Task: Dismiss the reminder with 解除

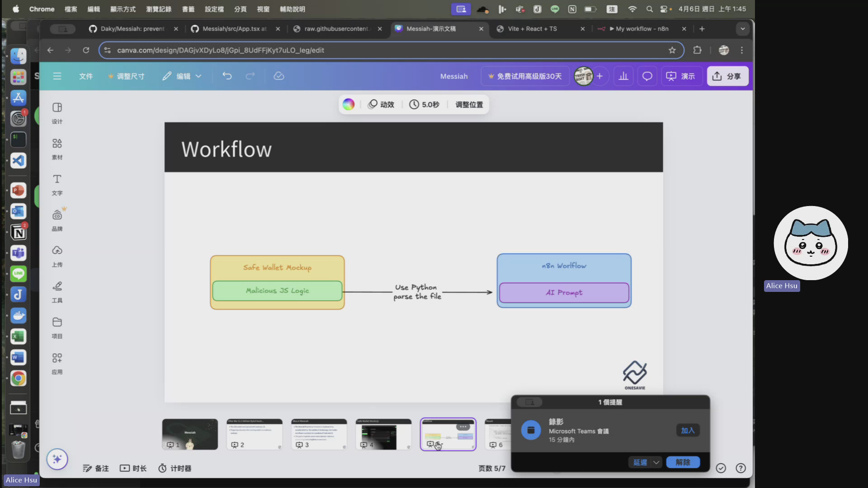Action: (683, 462)
